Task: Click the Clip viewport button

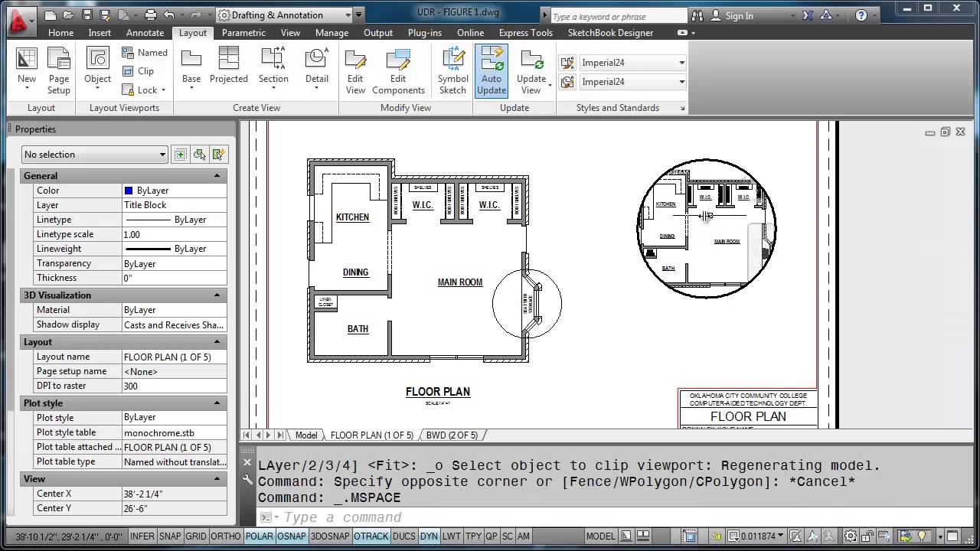Action: click(x=138, y=71)
